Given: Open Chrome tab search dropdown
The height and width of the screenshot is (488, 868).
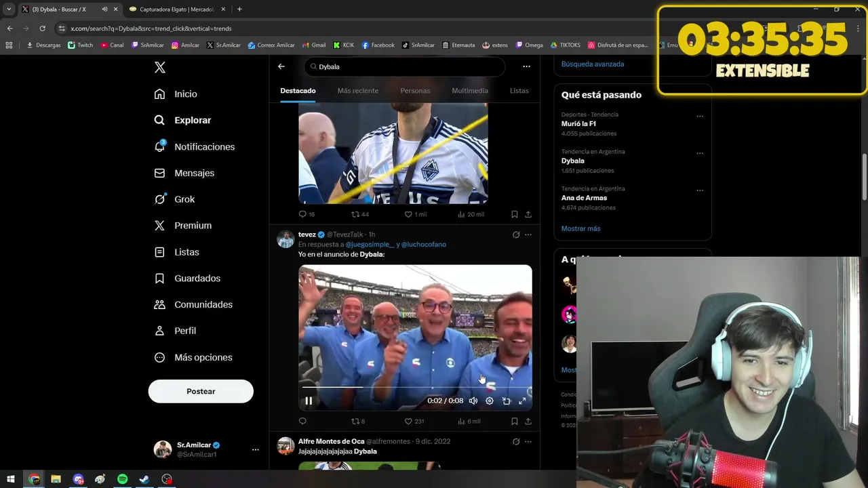Looking at the screenshot, I should pyautogui.click(x=9, y=9).
